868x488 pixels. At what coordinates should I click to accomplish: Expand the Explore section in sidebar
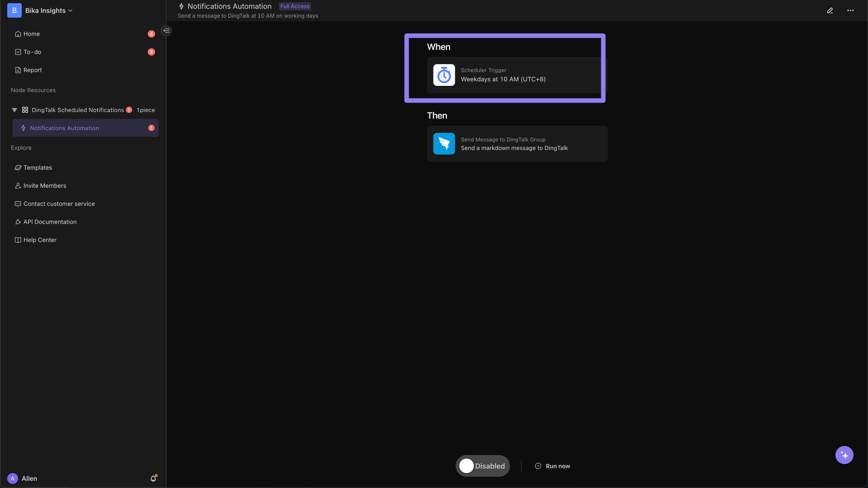pos(21,148)
